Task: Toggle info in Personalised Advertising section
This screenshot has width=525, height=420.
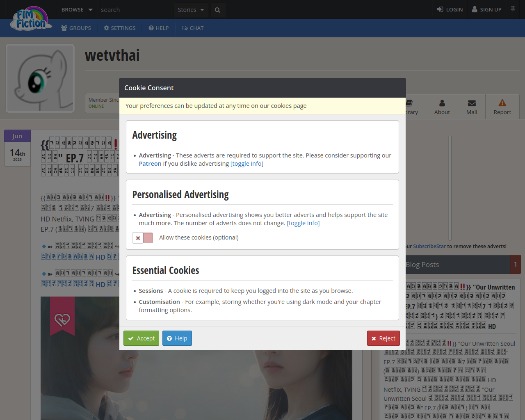Action: pyautogui.click(x=303, y=223)
